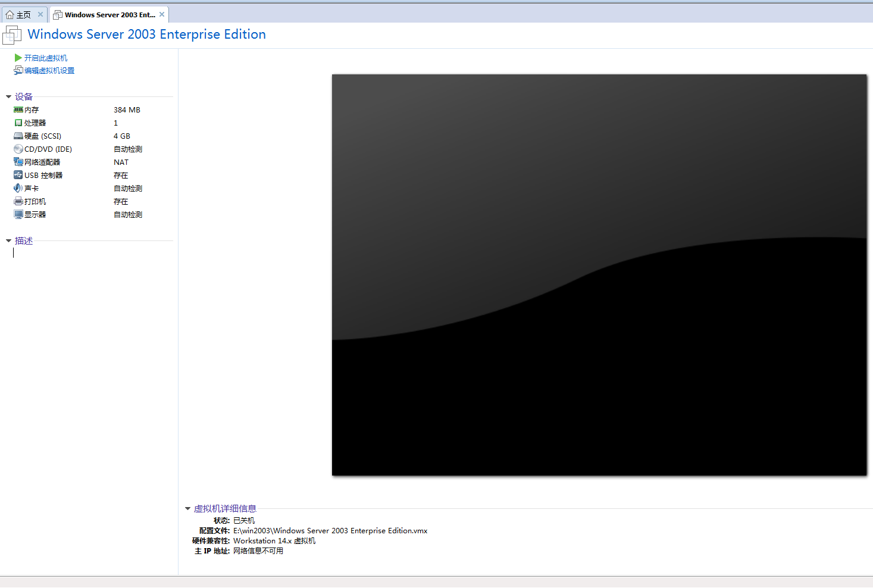Click the USB 控制器 device label
This screenshot has width=873, height=588.
tap(43, 175)
